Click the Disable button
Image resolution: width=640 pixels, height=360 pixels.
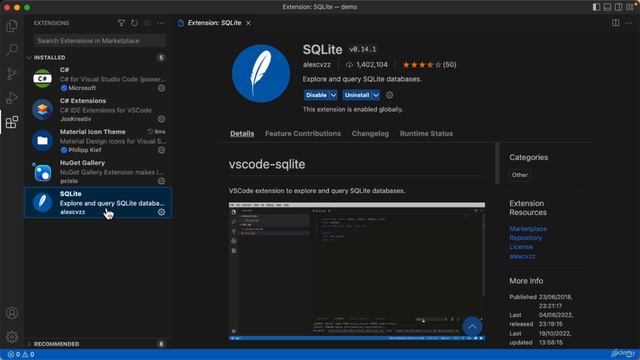click(x=316, y=95)
